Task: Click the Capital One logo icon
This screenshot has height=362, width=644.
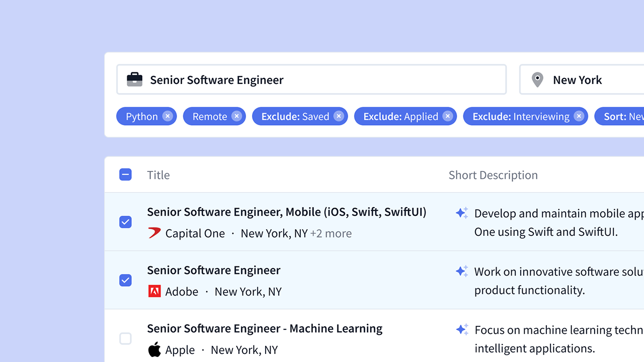Action: pyautogui.click(x=154, y=233)
